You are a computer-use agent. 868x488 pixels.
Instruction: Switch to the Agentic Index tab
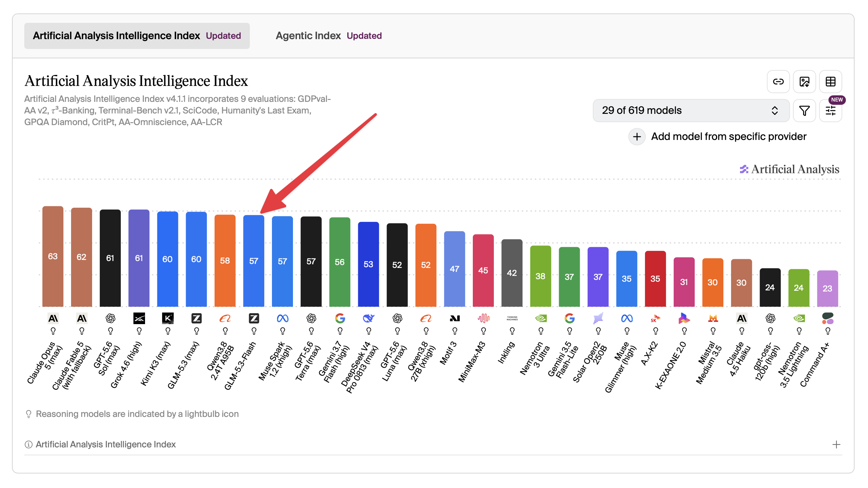[x=328, y=36]
